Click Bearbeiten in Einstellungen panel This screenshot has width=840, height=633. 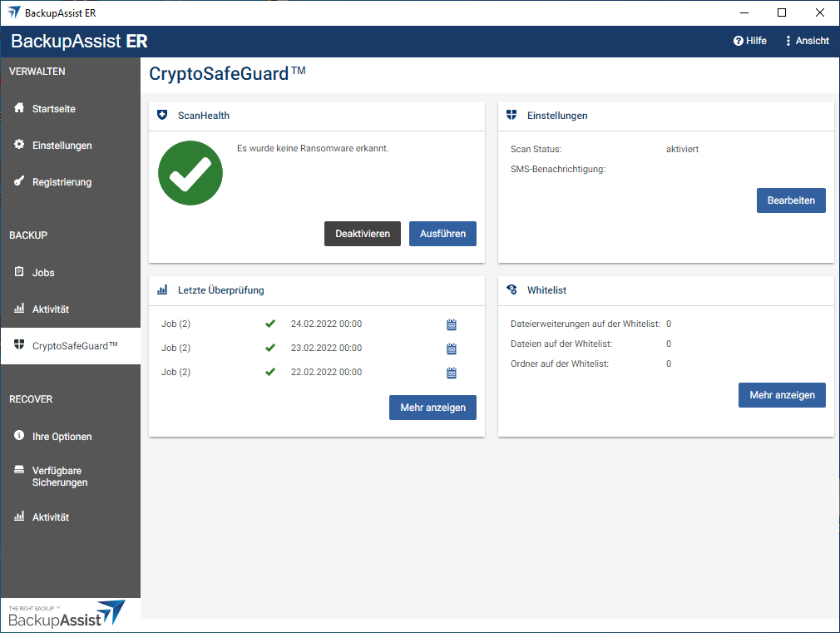(790, 200)
